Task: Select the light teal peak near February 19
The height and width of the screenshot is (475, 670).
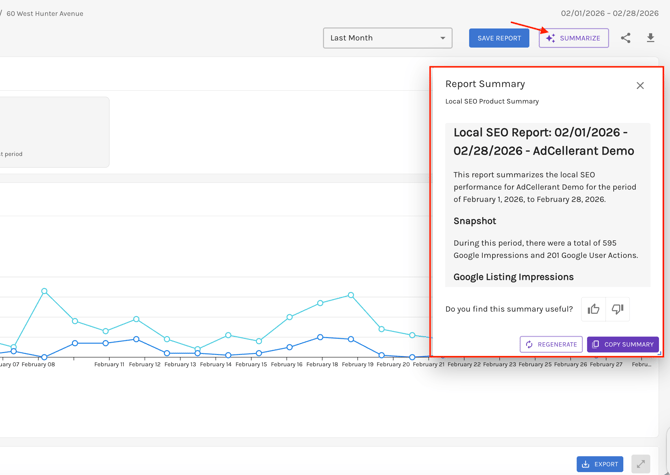Action: 351,295
